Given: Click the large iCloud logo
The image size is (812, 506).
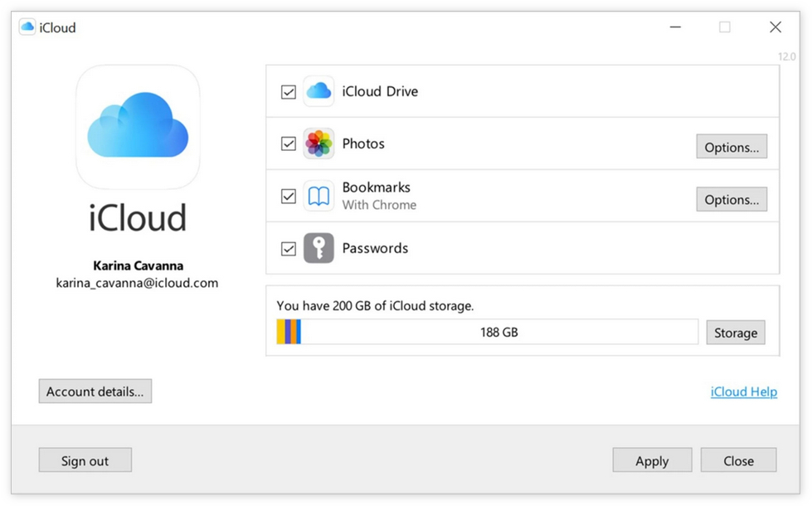Looking at the screenshot, I should [x=138, y=128].
